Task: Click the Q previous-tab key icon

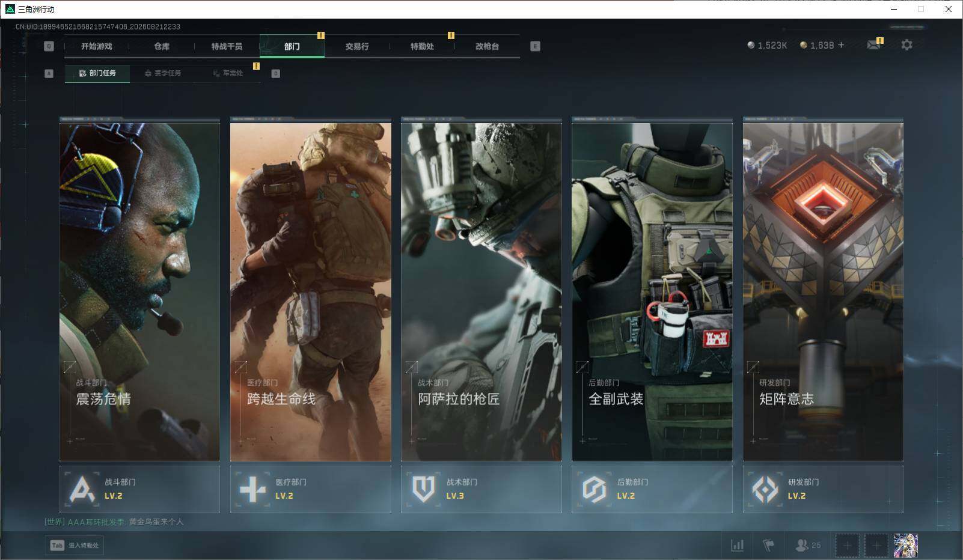Action: coord(49,46)
